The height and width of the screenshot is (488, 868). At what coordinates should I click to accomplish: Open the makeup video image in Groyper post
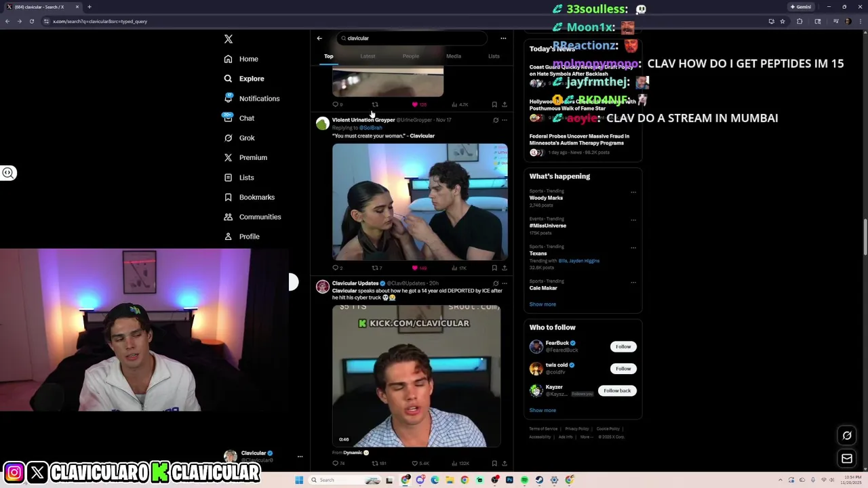(x=420, y=202)
